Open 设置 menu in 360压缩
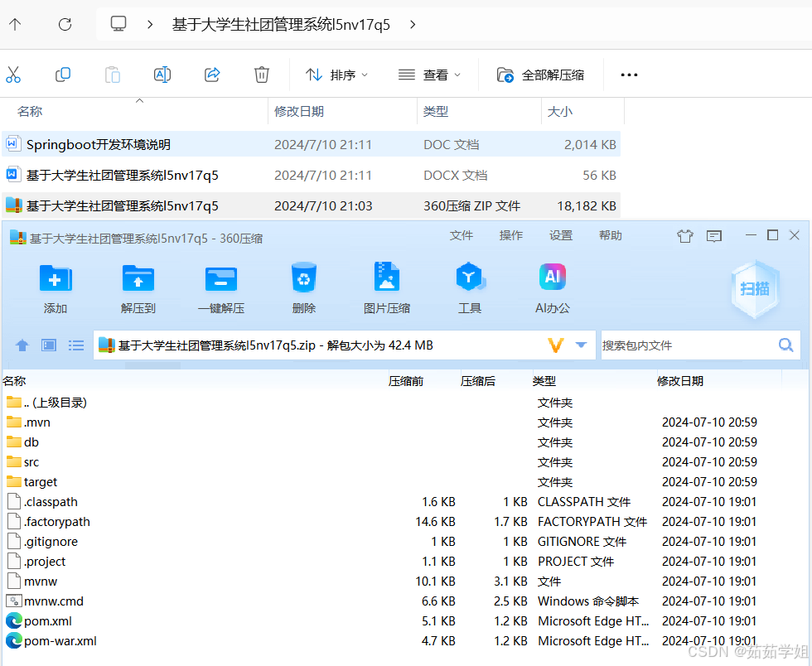Viewport: 812px width, 666px height. (561, 235)
